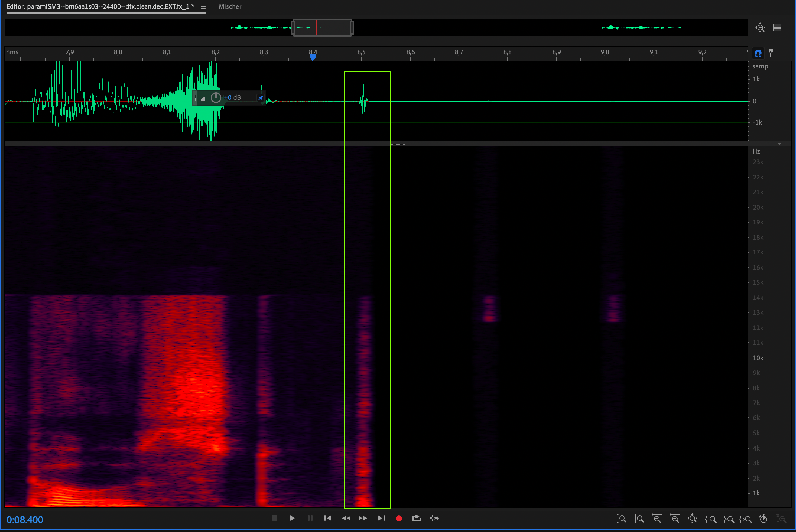The image size is (796, 532).
Task: Click the Zoom In Amplitude icon
Action: [621, 518]
